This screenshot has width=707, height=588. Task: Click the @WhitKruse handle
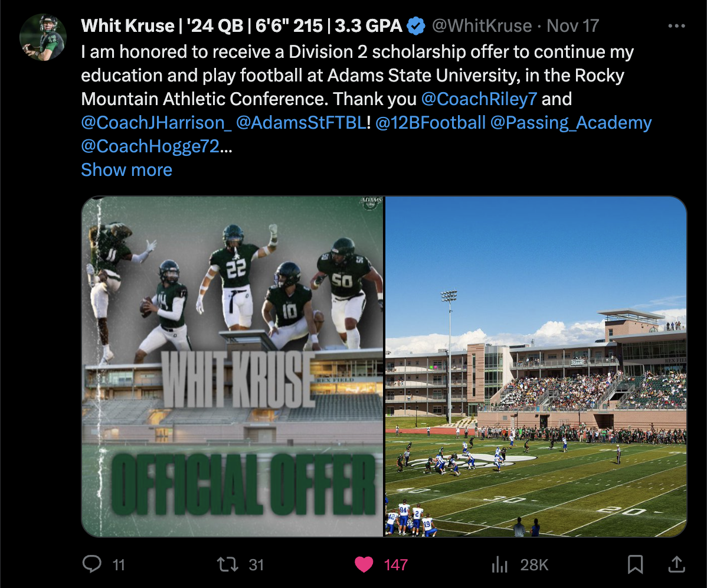point(482,26)
